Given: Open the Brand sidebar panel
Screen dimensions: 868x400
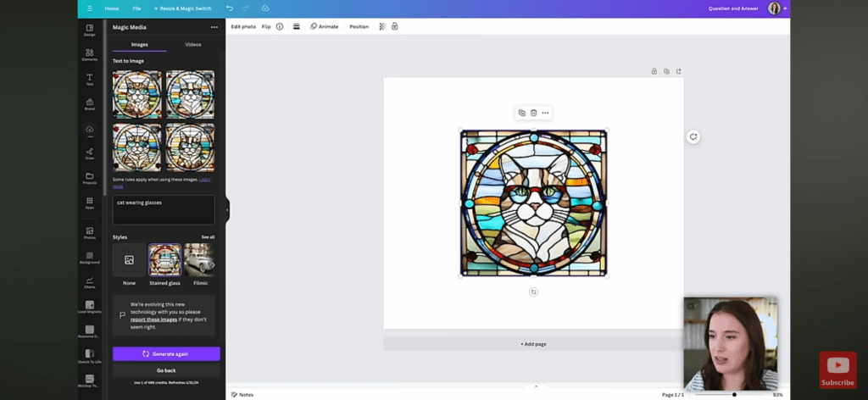Looking at the screenshot, I should [90, 104].
